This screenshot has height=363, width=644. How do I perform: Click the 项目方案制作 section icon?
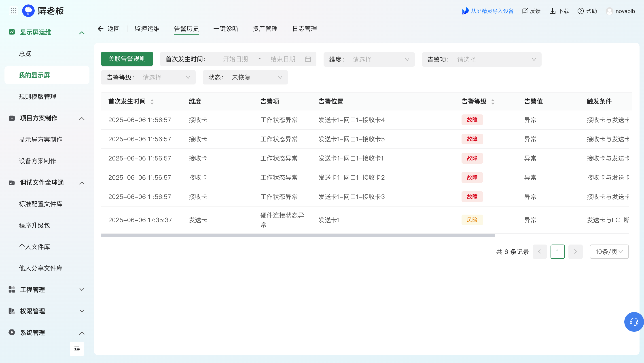click(12, 118)
